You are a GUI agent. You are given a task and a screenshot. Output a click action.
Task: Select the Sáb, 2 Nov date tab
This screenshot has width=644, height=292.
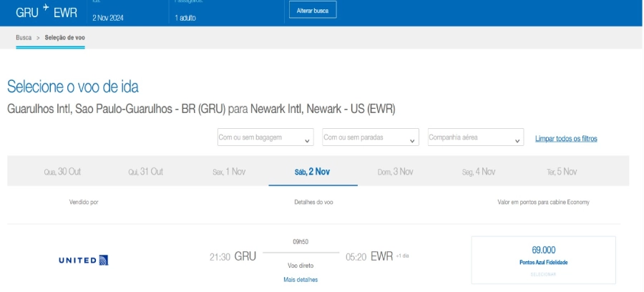pos(312,172)
